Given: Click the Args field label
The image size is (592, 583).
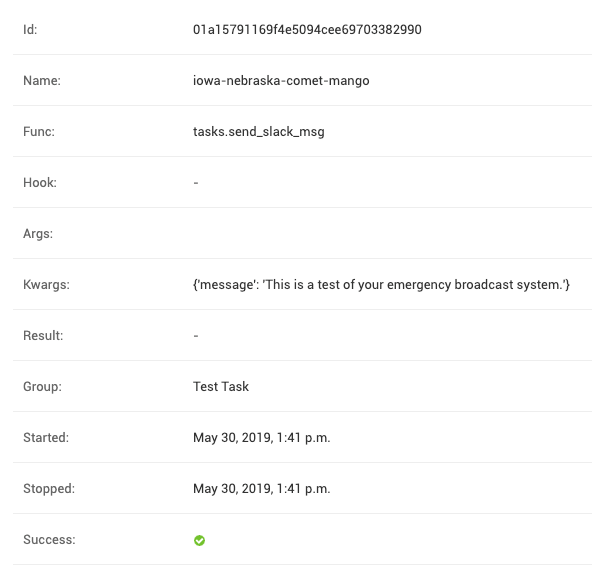Looking at the screenshot, I should [38, 234].
